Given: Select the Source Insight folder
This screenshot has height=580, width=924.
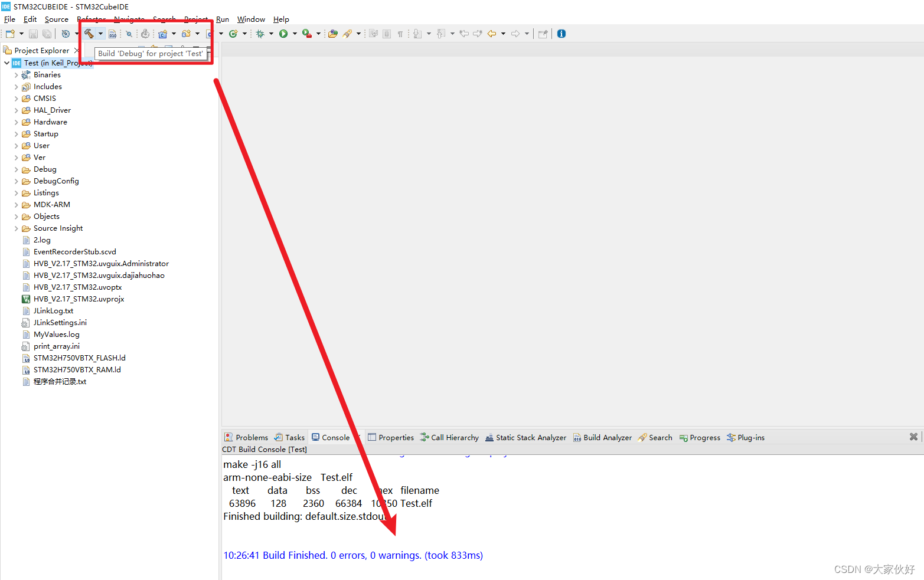Looking at the screenshot, I should click(x=58, y=228).
